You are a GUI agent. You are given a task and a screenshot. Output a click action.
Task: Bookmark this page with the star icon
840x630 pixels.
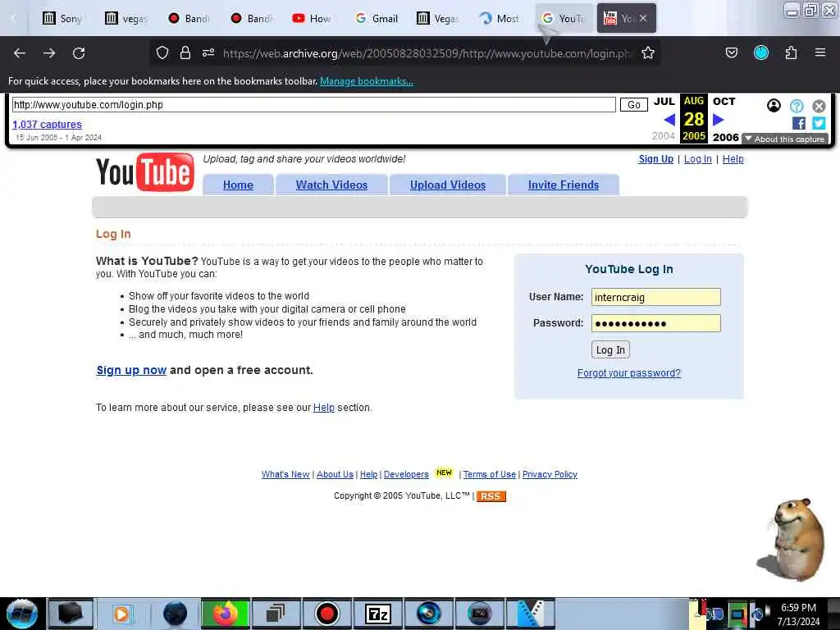click(x=648, y=52)
